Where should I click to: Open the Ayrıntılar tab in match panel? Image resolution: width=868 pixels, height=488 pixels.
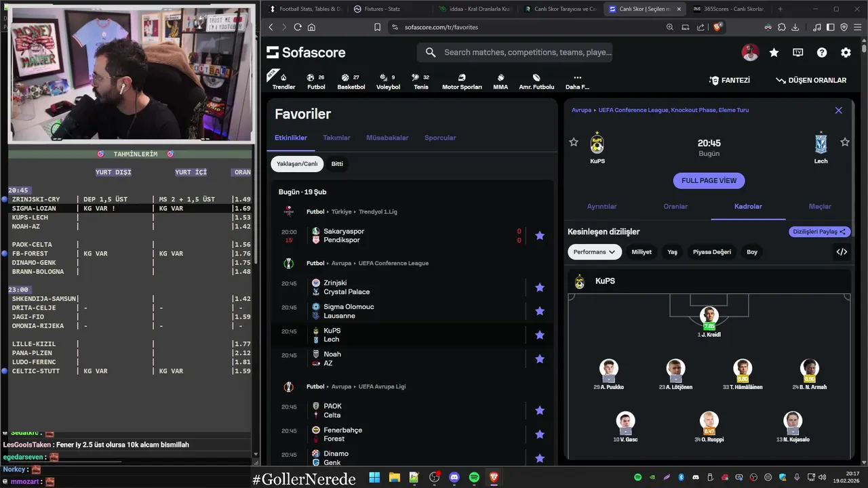point(601,207)
